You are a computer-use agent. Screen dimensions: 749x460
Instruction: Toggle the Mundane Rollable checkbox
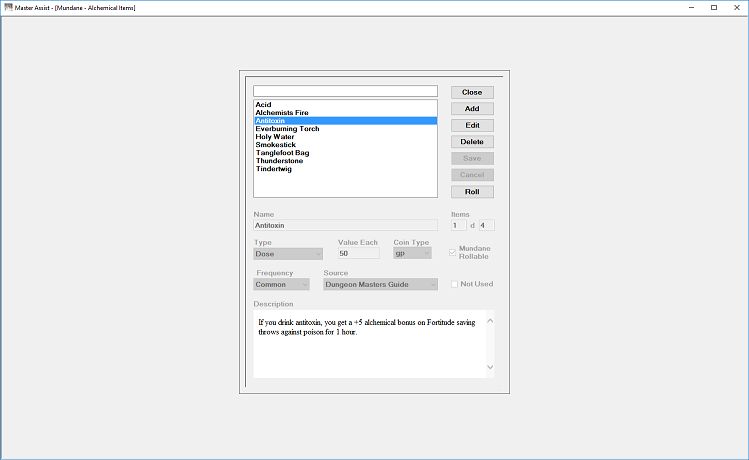point(453,253)
